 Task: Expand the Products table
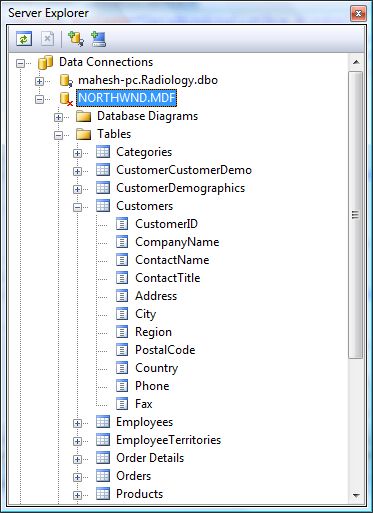[77, 495]
